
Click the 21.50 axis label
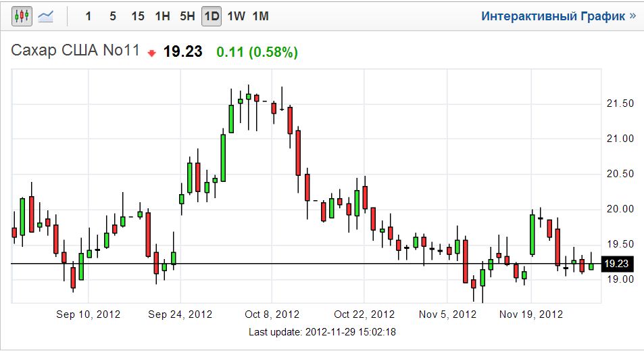click(620, 103)
